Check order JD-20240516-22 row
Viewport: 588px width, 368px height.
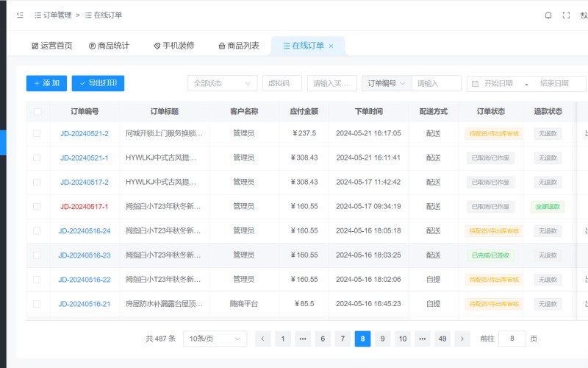tap(37, 280)
